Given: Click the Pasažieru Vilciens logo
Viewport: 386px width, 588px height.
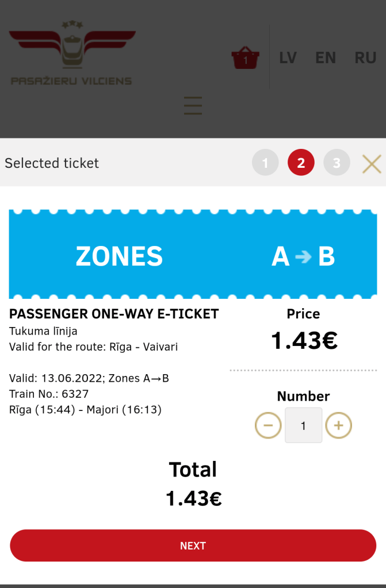Looking at the screenshot, I should 72,53.
